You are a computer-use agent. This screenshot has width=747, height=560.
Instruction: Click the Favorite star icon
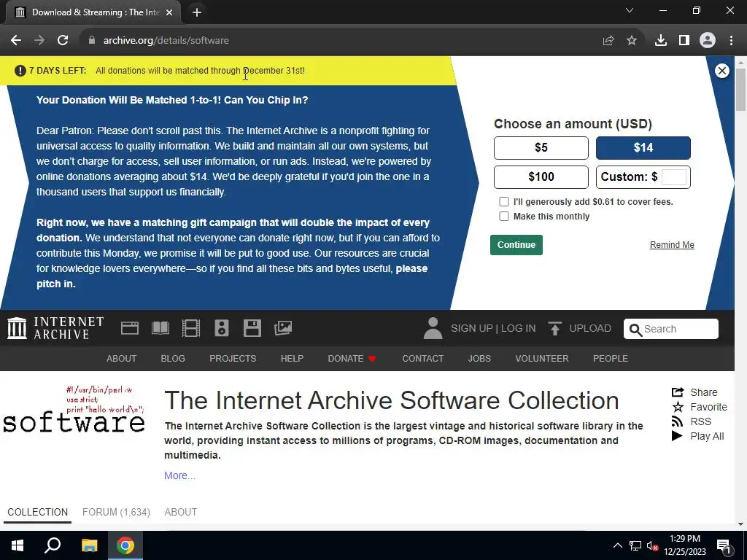678,407
